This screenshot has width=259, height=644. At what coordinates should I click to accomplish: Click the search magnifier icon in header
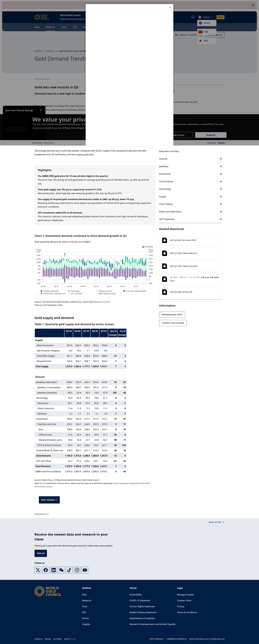193,17
